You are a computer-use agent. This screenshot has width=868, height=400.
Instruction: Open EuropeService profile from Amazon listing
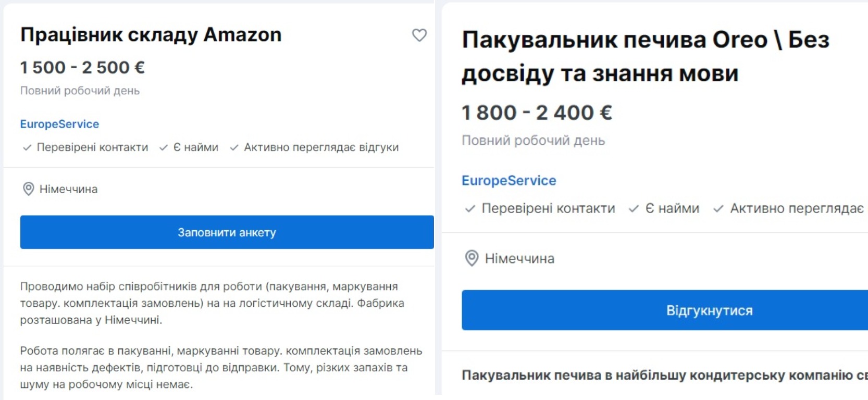(x=59, y=124)
